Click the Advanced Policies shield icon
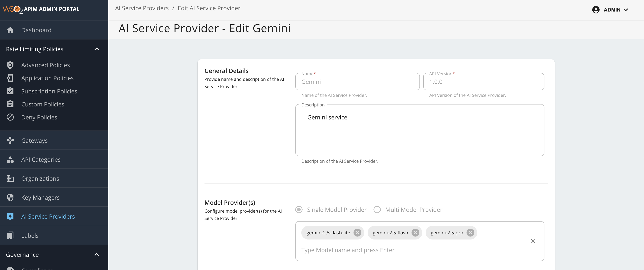The height and width of the screenshot is (270, 644). [10, 65]
